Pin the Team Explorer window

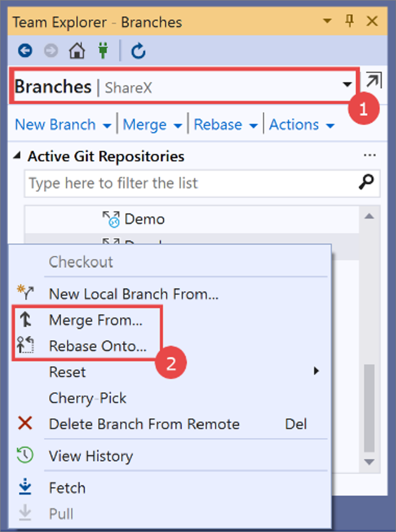(350, 21)
